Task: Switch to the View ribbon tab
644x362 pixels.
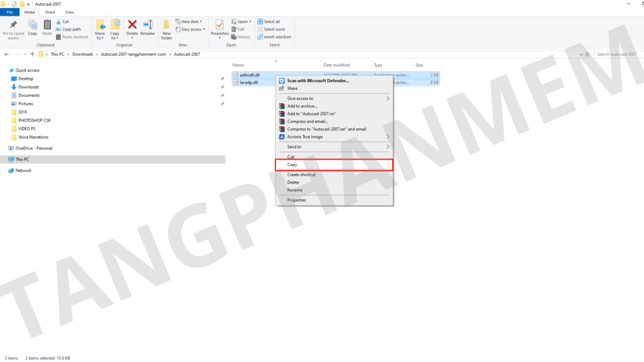Action: [69, 12]
